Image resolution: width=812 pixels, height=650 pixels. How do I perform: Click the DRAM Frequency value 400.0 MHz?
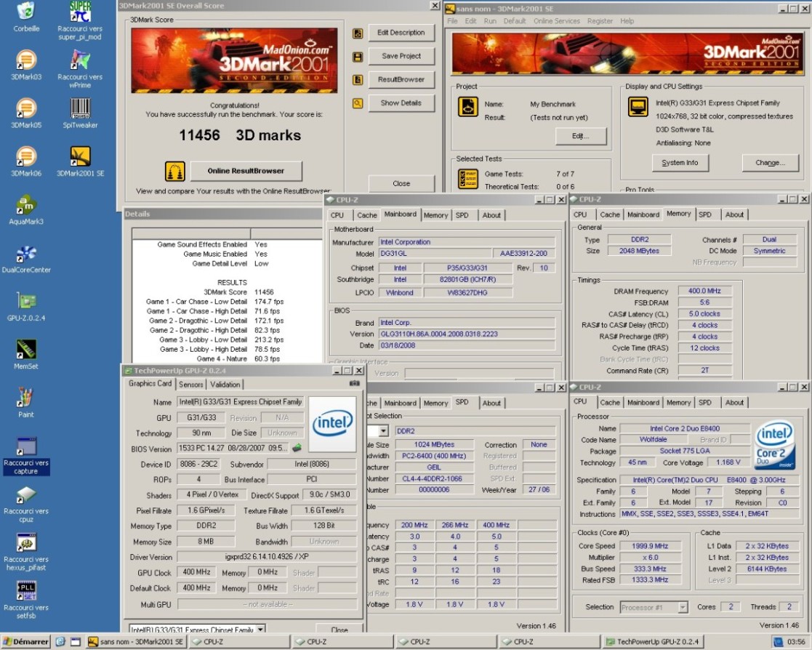coord(704,291)
